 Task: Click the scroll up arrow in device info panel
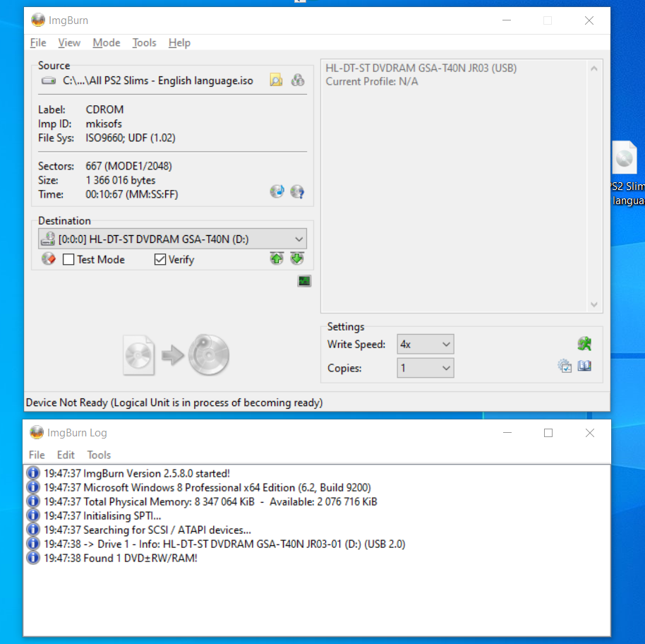(x=593, y=68)
